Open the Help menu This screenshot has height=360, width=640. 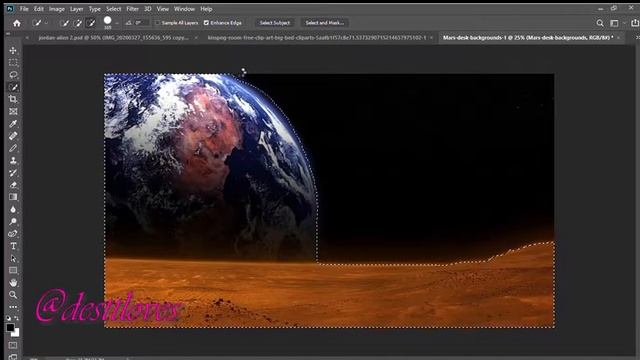[x=206, y=9]
